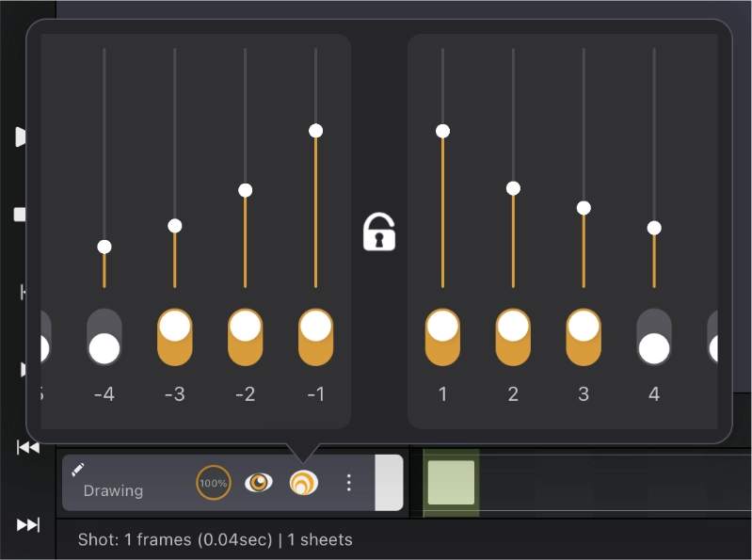Adjust opacity slider handle for frame -2
The width and height of the screenshot is (752, 560).
(245, 190)
